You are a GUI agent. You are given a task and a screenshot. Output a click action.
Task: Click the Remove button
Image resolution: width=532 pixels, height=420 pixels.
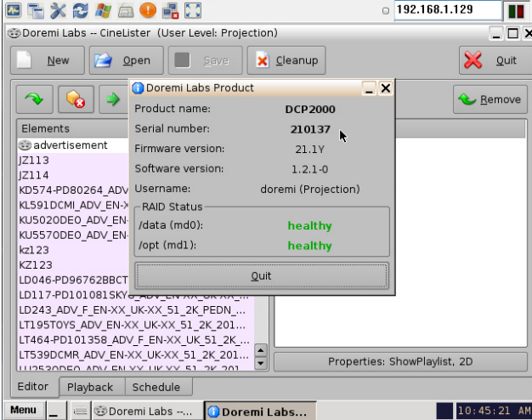click(x=490, y=99)
